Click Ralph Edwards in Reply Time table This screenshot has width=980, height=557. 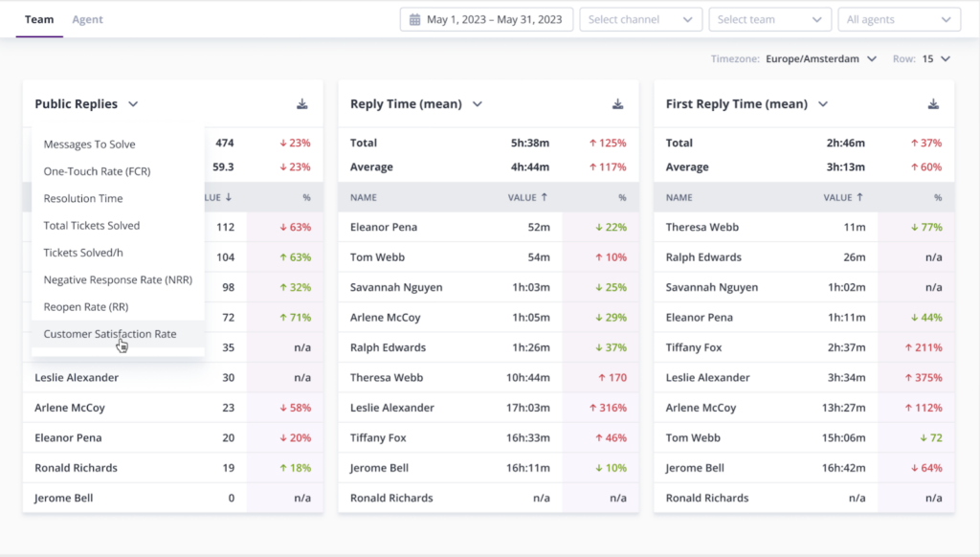click(x=389, y=347)
